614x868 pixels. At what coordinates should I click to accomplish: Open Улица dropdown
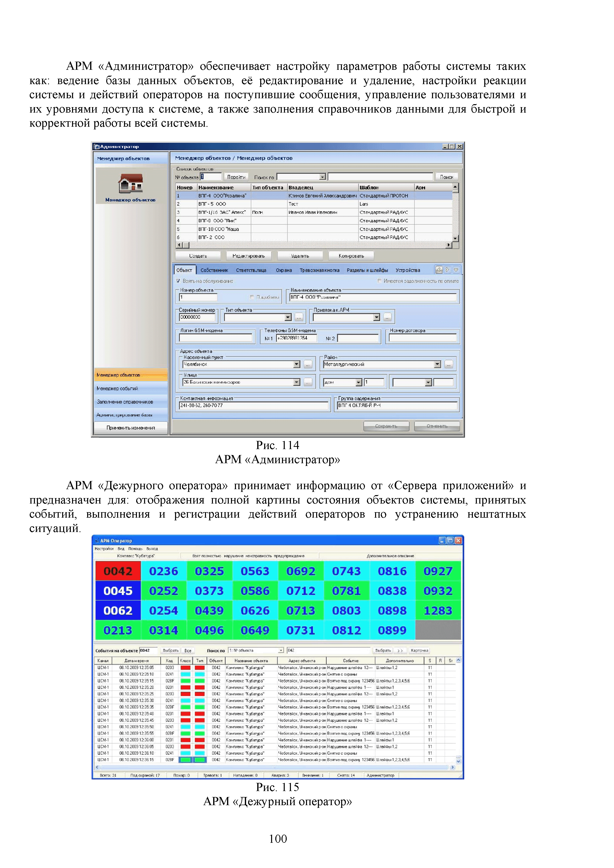[297, 382]
